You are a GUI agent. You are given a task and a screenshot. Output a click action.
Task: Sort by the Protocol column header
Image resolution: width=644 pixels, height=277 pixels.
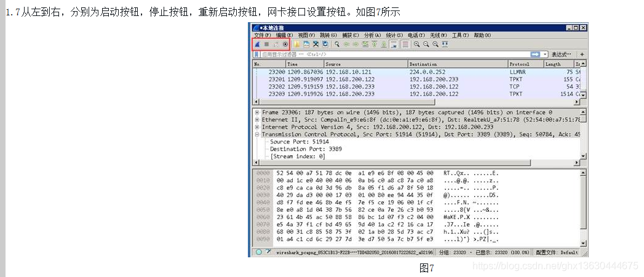coord(526,64)
